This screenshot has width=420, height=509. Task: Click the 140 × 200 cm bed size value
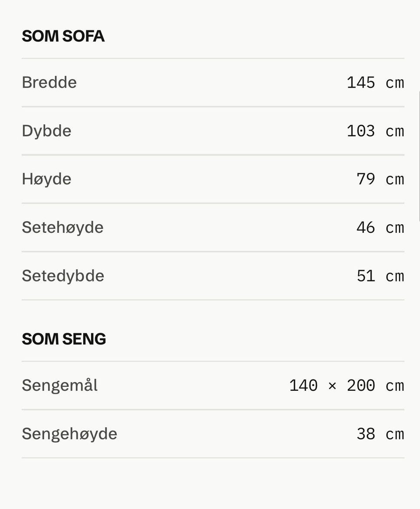[346, 385]
